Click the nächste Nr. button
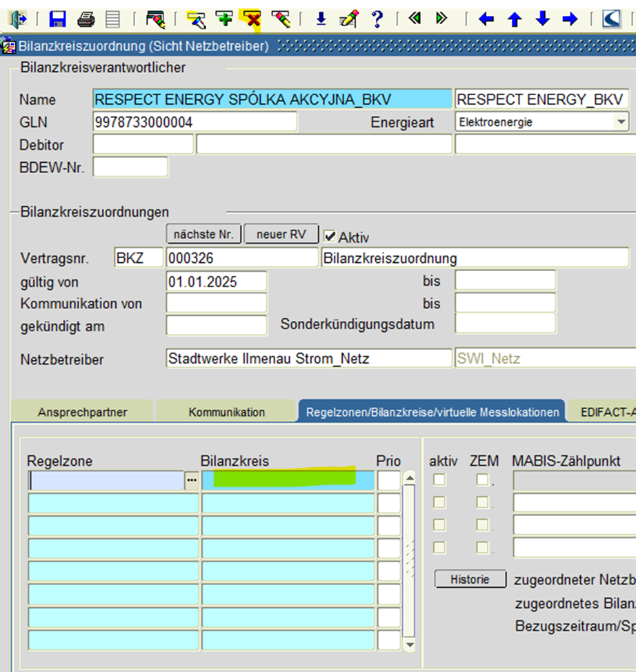The width and height of the screenshot is (636, 672). click(203, 235)
